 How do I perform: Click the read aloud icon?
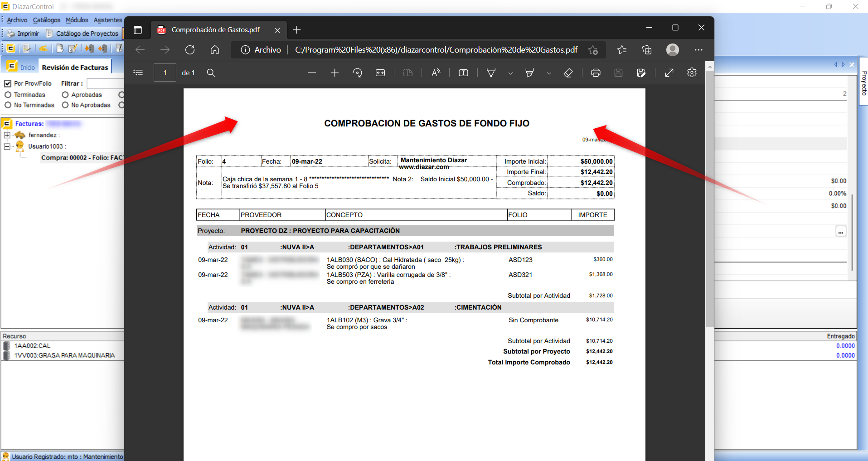tap(436, 73)
